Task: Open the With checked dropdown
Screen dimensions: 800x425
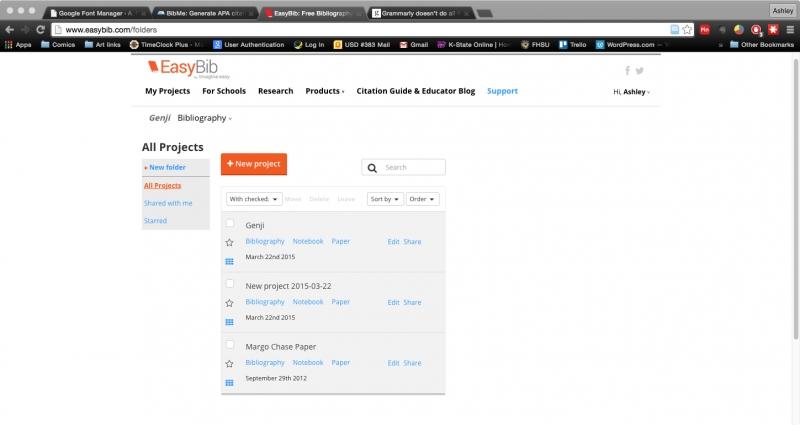Action: (x=254, y=199)
